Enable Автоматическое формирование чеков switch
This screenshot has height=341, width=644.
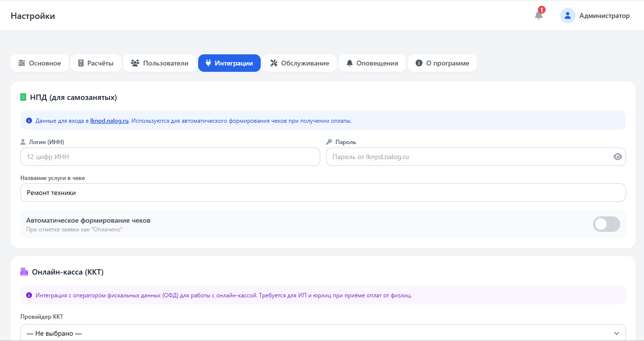tap(607, 224)
